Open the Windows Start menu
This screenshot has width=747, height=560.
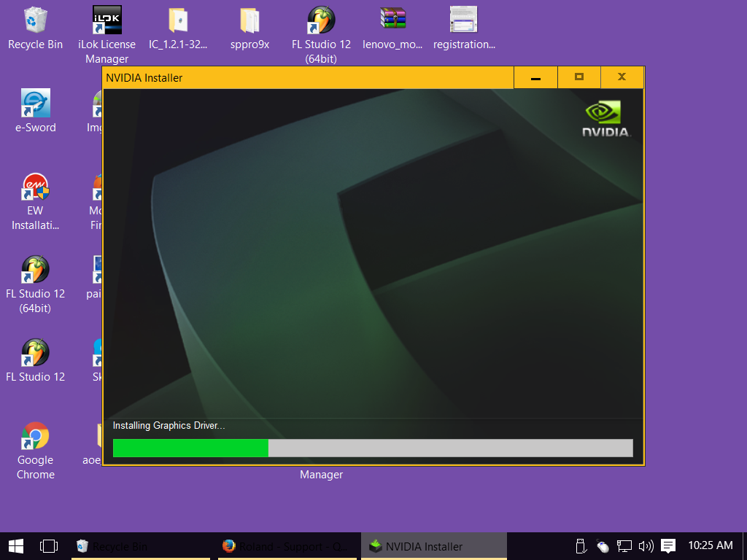(16, 546)
